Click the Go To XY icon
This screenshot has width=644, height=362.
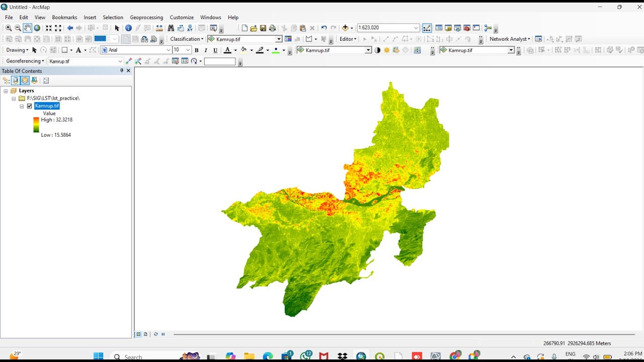[x=190, y=28]
